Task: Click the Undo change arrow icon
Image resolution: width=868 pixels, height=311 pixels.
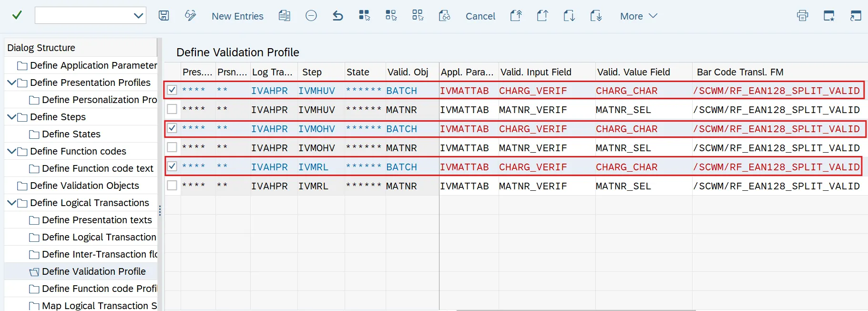Action: click(337, 16)
